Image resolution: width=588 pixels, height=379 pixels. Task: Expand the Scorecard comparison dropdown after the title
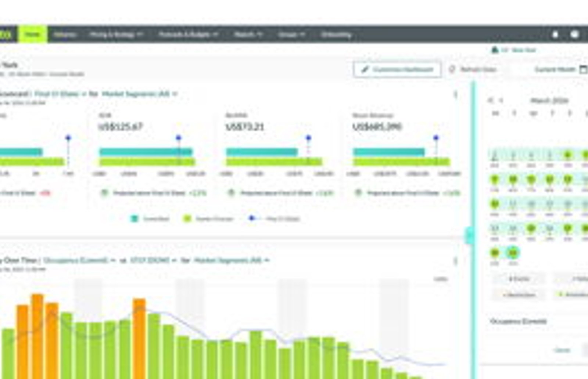(x=60, y=94)
